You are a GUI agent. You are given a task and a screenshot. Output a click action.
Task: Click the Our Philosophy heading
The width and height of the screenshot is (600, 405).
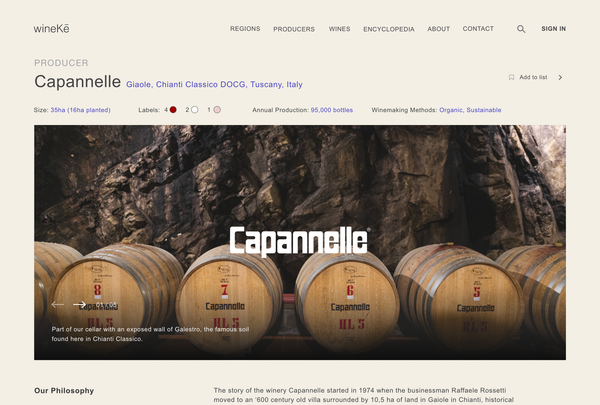pos(64,390)
